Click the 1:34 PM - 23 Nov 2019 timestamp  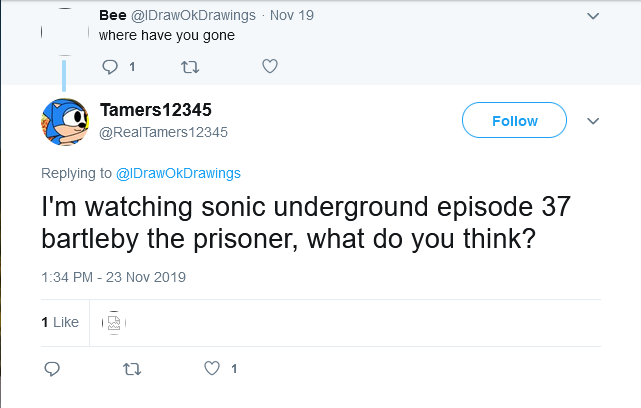click(x=114, y=276)
